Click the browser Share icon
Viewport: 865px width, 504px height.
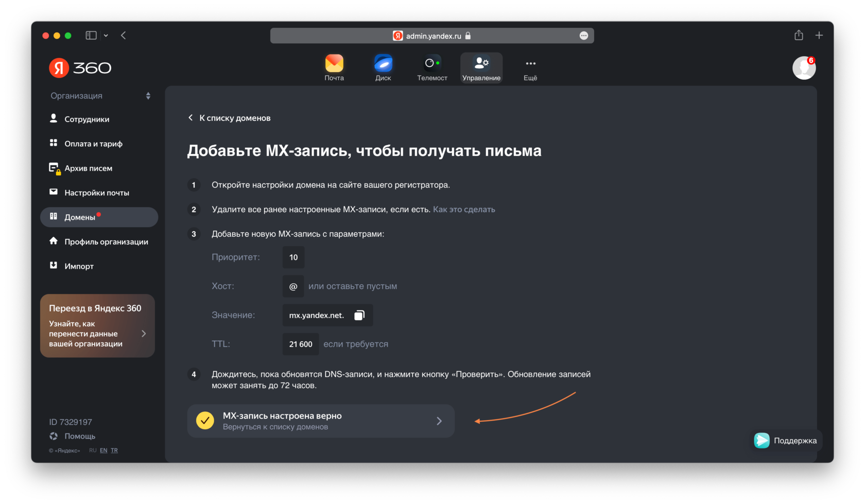799,35
